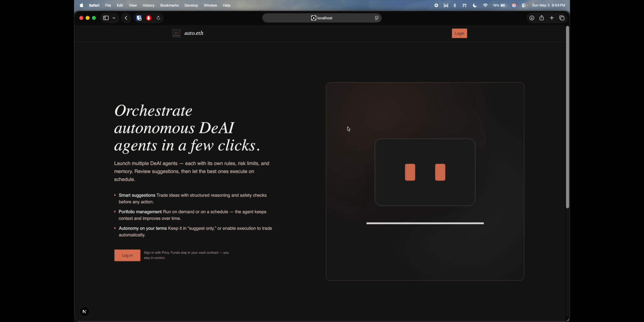Click the "Smart suggestions" bullet text
This screenshot has width=644, height=322.
tap(137, 195)
